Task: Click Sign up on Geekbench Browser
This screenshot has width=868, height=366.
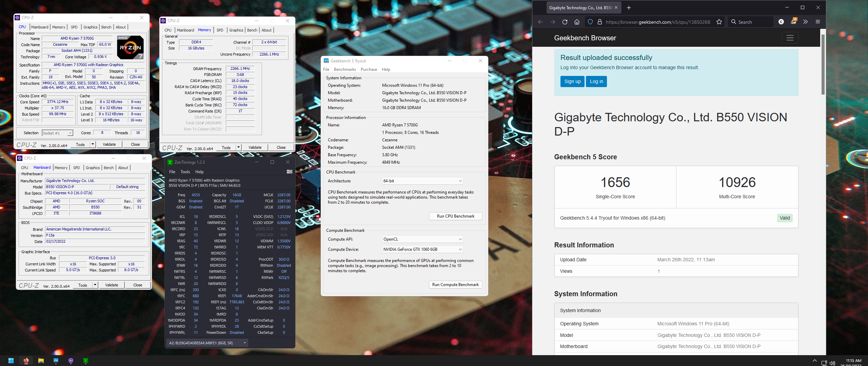Action: point(572,81)
